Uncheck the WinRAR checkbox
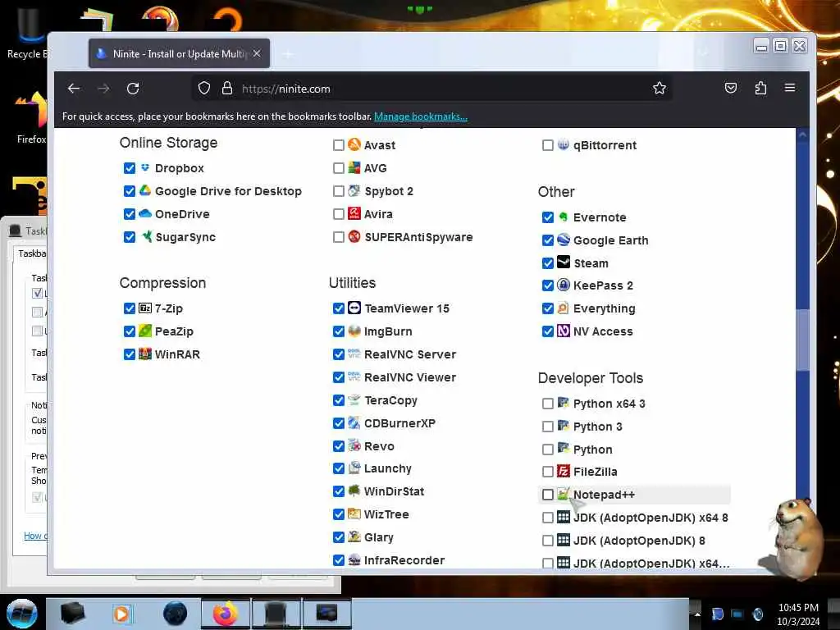Viewport: 840px width, 630px height. (x=129, y=354)
